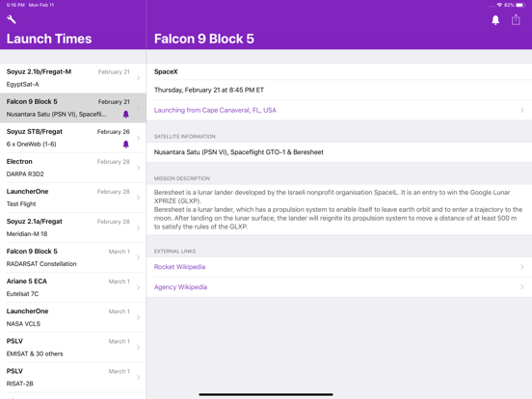Tap chevron on Rocket Wikipedia row
This screenshot has height=399, width=532.
point(521,267)
